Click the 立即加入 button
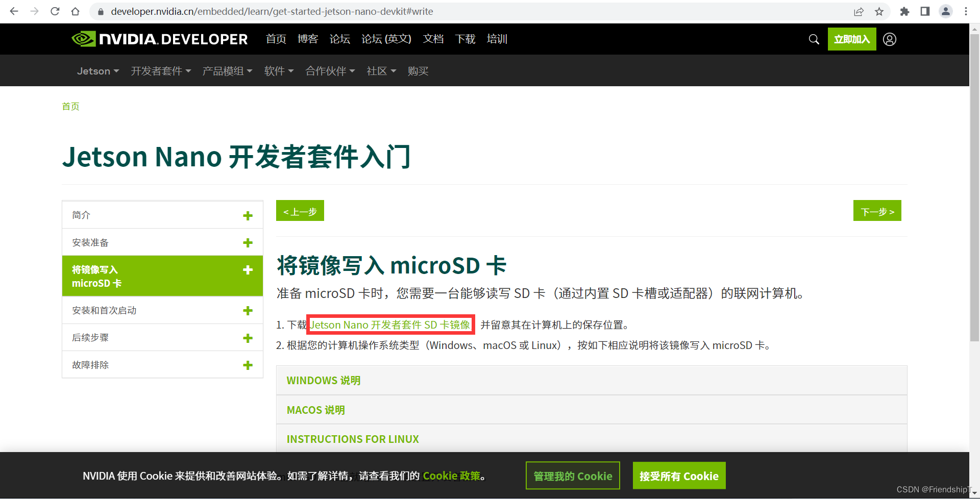This screenshot has height=499, width=980. (x=852, y=39)
